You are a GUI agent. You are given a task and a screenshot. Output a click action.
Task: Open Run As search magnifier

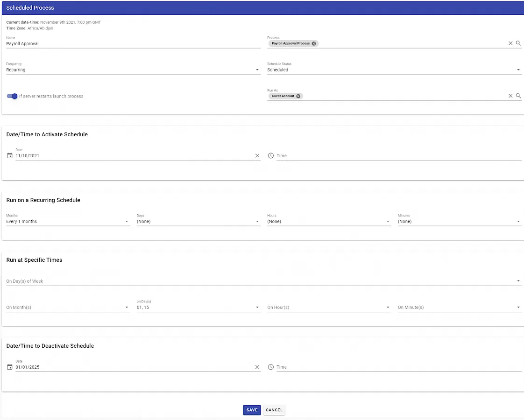518,96
